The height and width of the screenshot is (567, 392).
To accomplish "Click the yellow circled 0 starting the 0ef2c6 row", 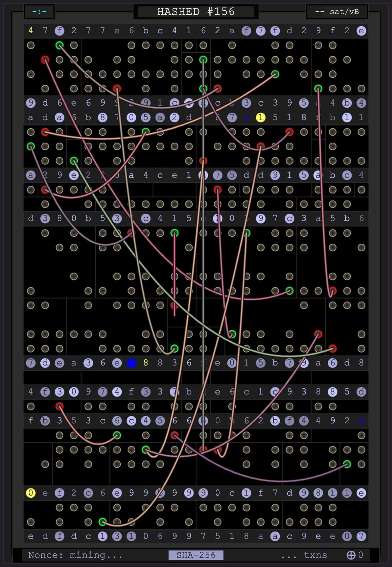I will [x=31, y=493].
